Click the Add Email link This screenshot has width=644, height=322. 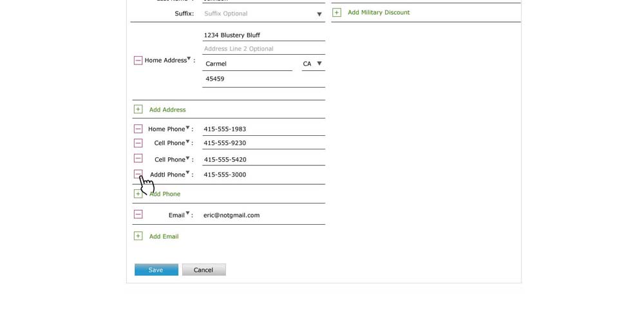(x=164, y=236)
